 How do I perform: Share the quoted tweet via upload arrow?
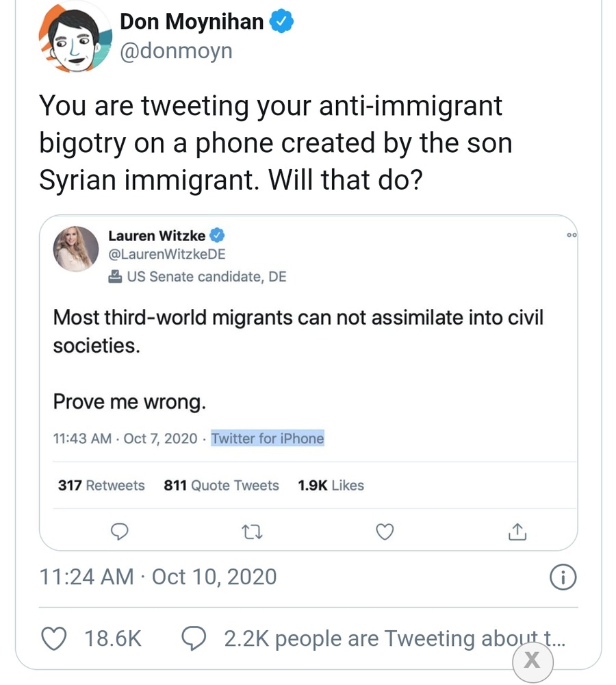(517, 531)
